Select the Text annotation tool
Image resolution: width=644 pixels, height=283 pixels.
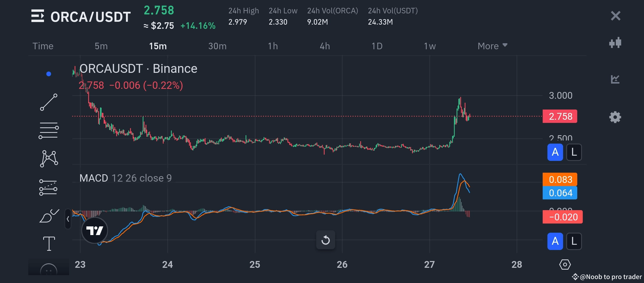point(49,244)
